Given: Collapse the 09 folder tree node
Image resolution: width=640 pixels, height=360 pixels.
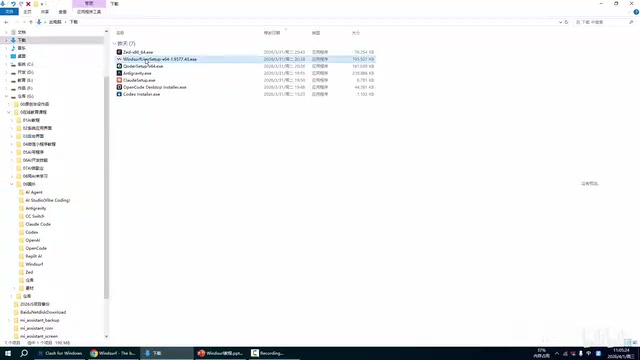Looking at the screenshot, I should click(x=12, y=184).
